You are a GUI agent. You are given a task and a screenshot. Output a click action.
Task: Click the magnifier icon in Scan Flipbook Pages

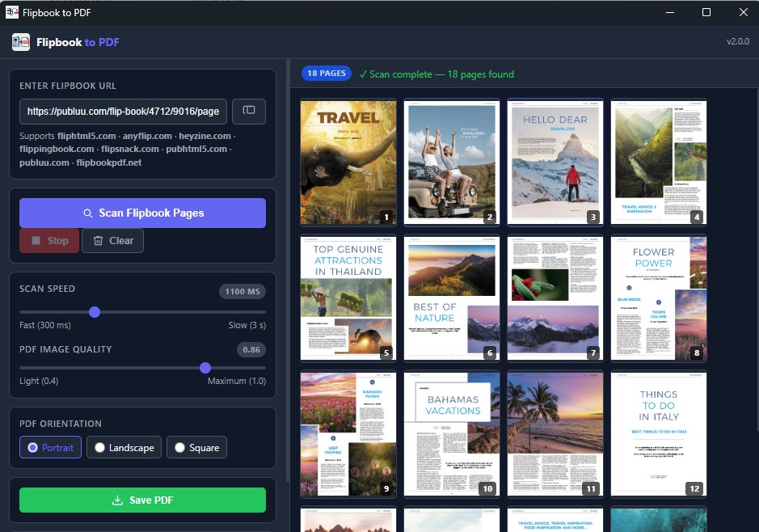(x=88, y=213)
